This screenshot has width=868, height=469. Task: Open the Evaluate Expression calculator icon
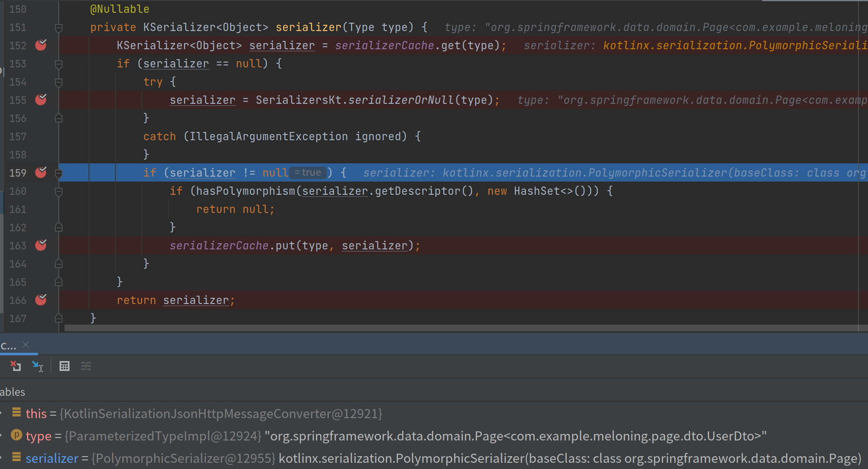tap(65, 366)
